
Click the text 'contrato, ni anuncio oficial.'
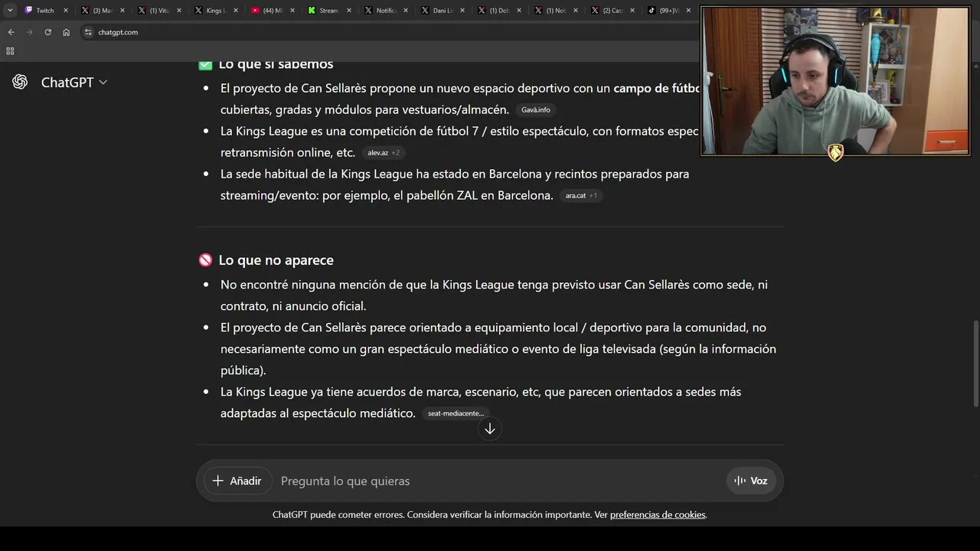293,306
